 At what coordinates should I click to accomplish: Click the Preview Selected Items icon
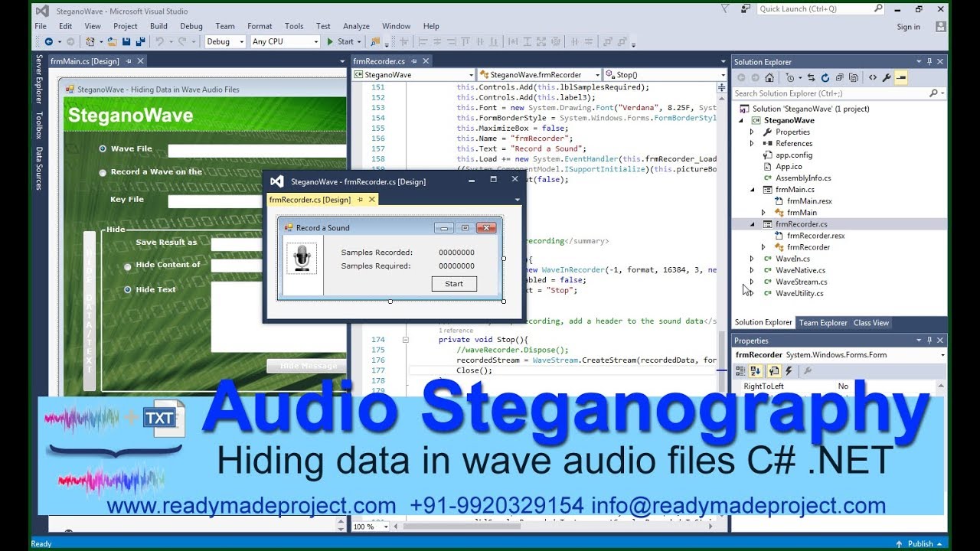point(901,78)
